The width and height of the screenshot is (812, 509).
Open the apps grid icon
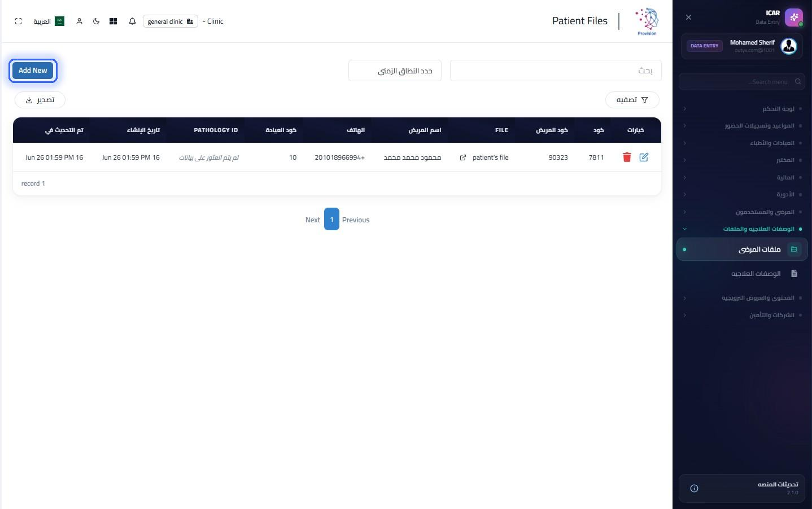tap(113, 21)
